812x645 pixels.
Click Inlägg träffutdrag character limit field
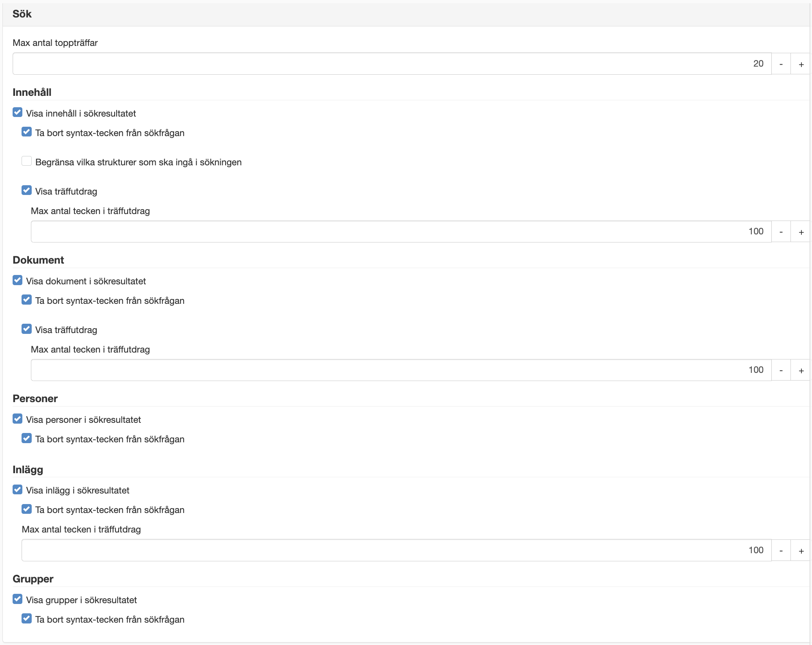pos(397,550)
